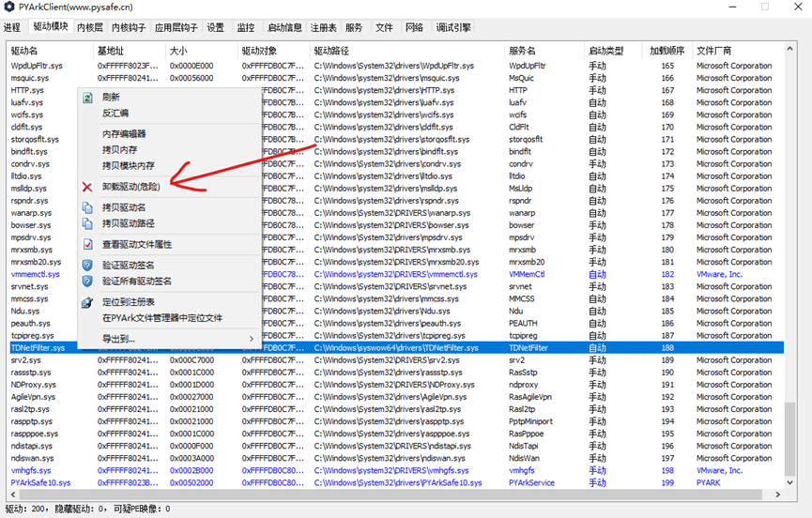Open 内存编辑器 from the context menu
The image size is (812, 518).
click(x=124, y=134)
